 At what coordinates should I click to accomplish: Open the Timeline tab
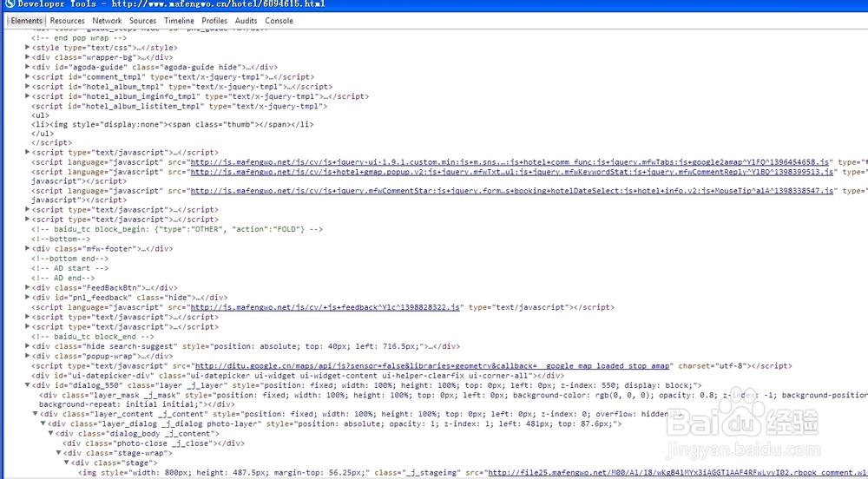tap(179, 21)
